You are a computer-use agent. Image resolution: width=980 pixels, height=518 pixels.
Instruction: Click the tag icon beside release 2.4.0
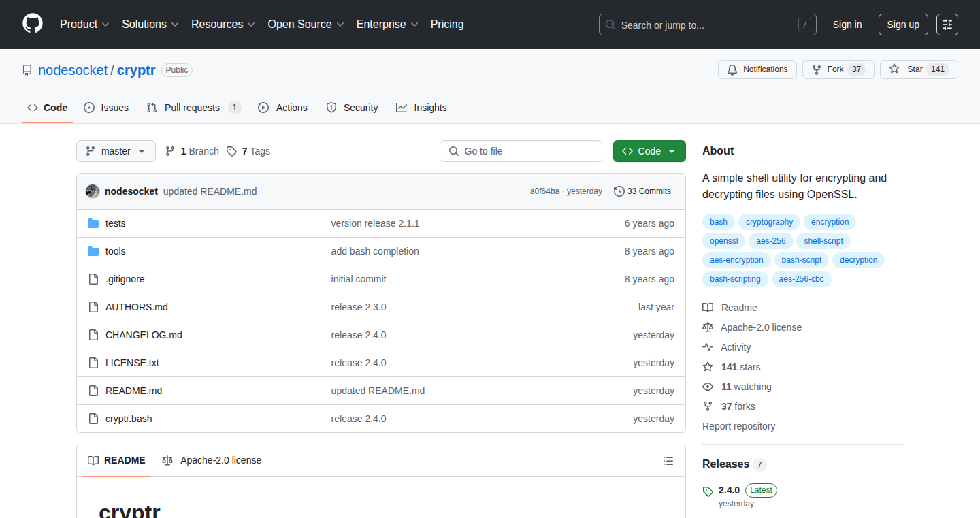(708, 491)
